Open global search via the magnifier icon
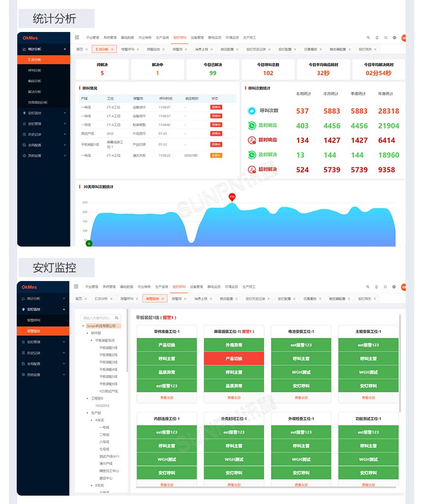 click(x=368, y=37)
